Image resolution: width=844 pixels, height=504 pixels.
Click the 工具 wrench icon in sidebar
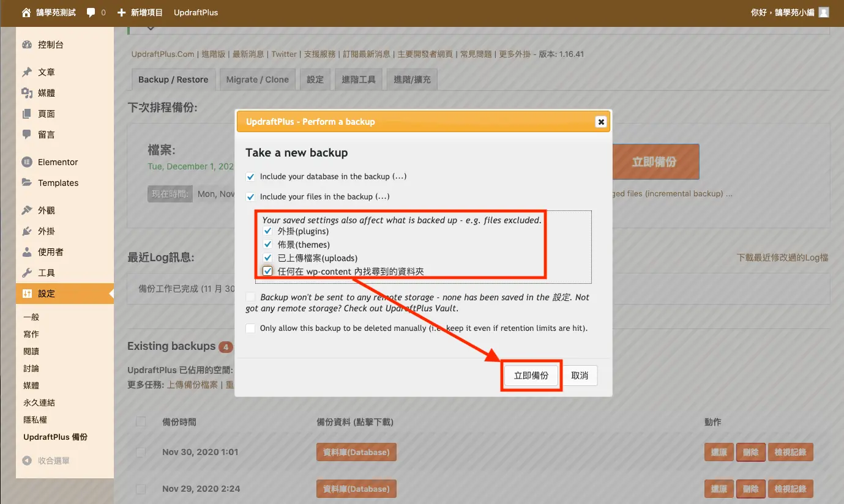click(x=27, y=273)
